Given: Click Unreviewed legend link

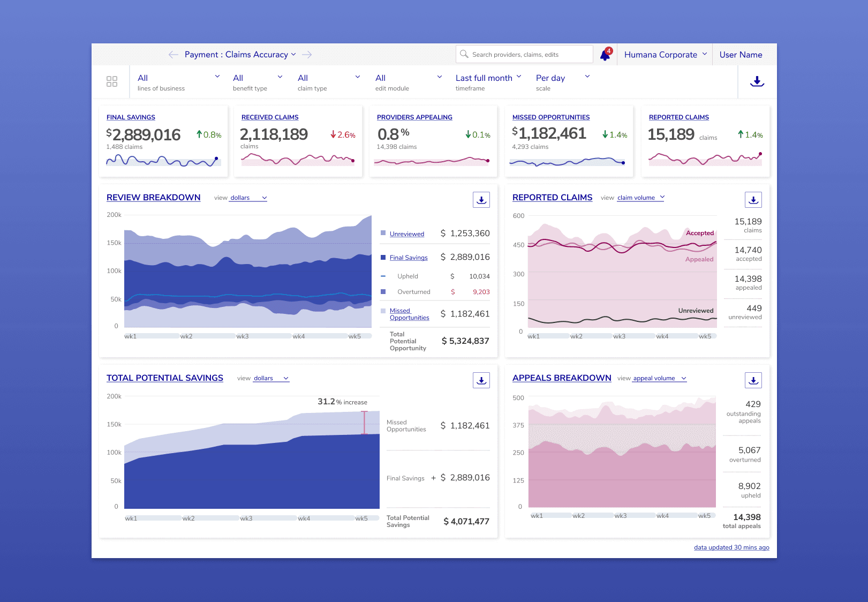Looking at the screenshot, I should (x=407, y=234).
